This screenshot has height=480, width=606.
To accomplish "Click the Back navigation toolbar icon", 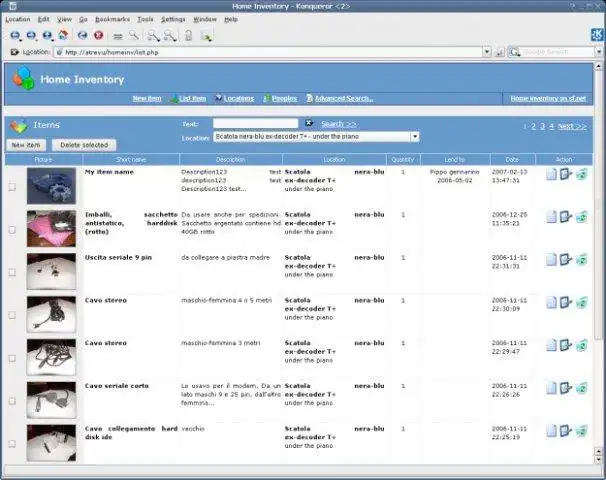I will 15,36.
